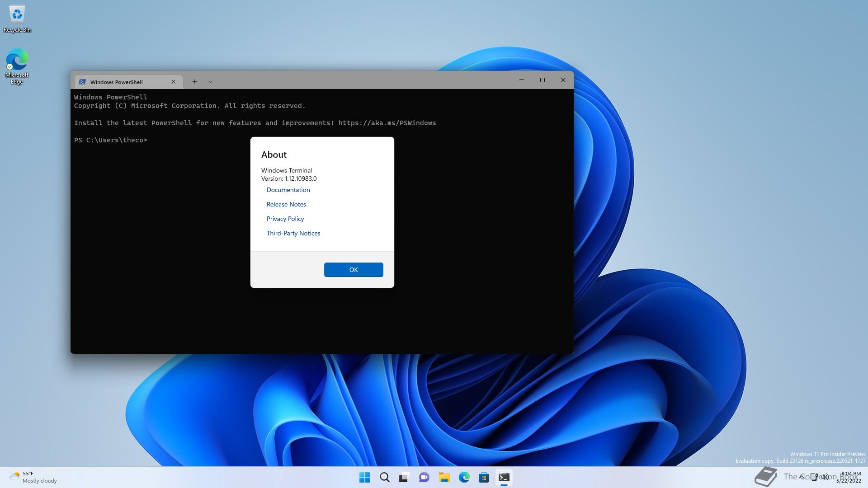This screenshot has height=488, width=868.
Task: Open the Documentation link in the About dialog
Action: (x=288, y=190)
